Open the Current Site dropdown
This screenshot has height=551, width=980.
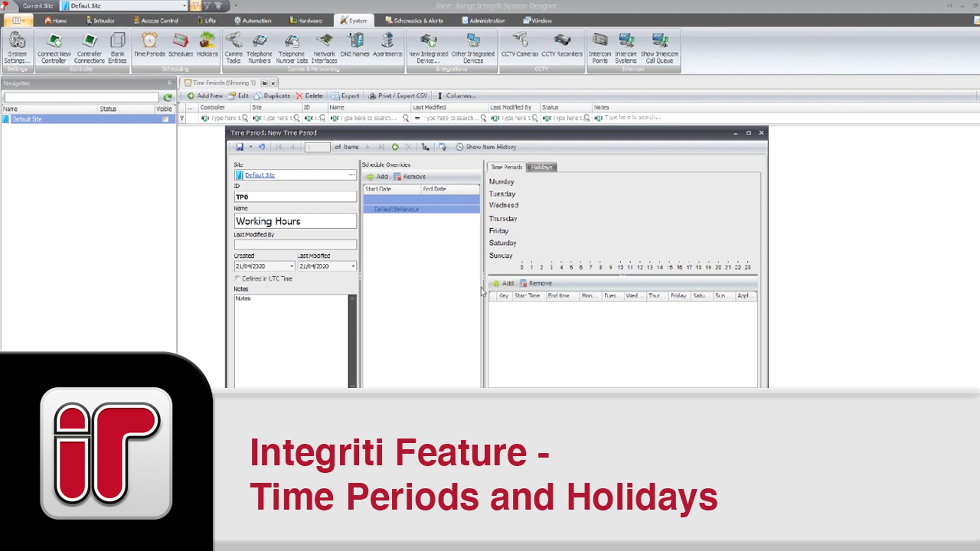(x=185, y=6)
